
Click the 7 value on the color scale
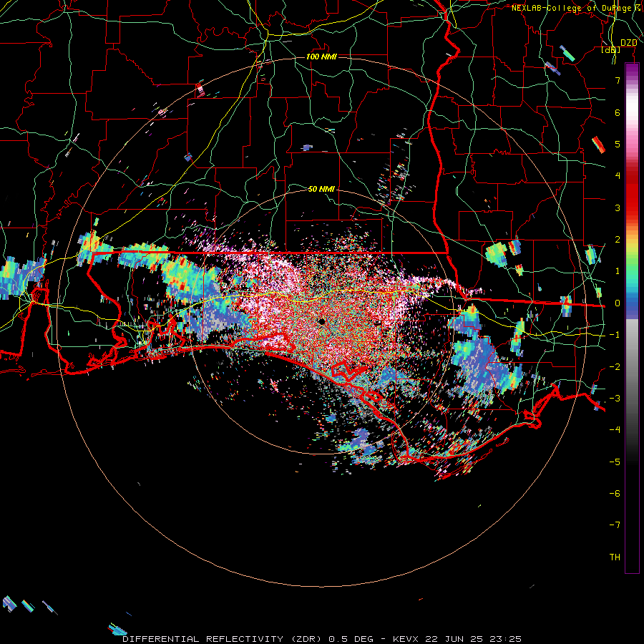pyautogui.click(x=618, y=80)
